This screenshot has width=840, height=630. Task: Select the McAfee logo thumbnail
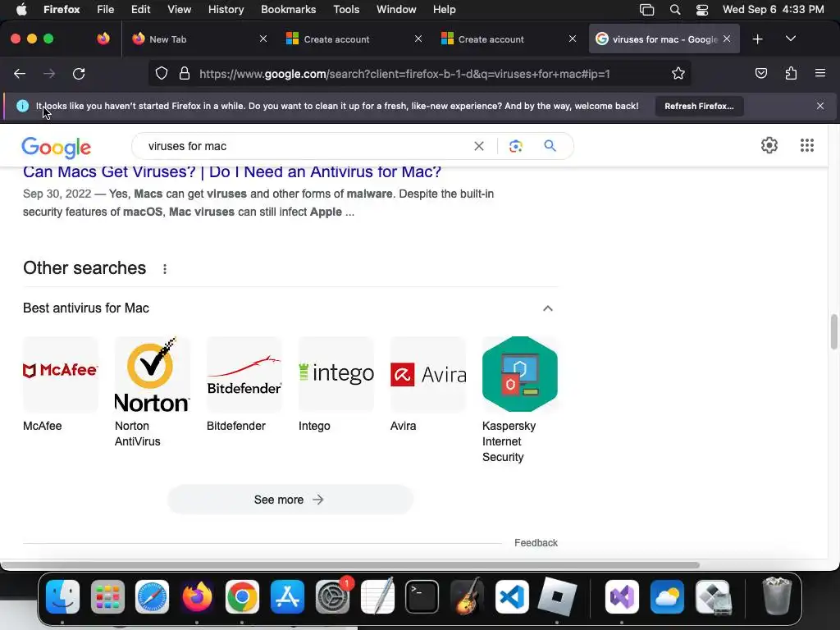pyautogui.click(x=61, y=374)
